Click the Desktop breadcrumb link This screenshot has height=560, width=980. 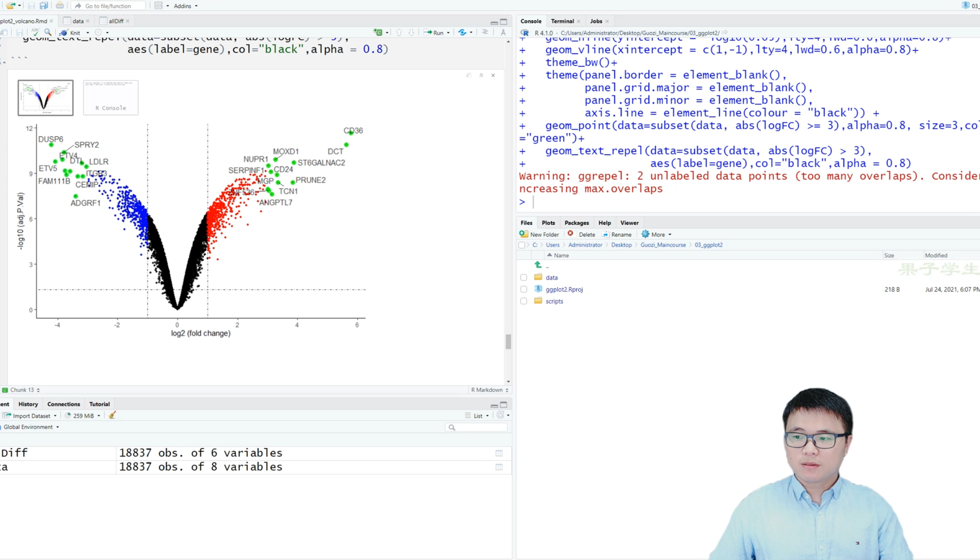621,245
